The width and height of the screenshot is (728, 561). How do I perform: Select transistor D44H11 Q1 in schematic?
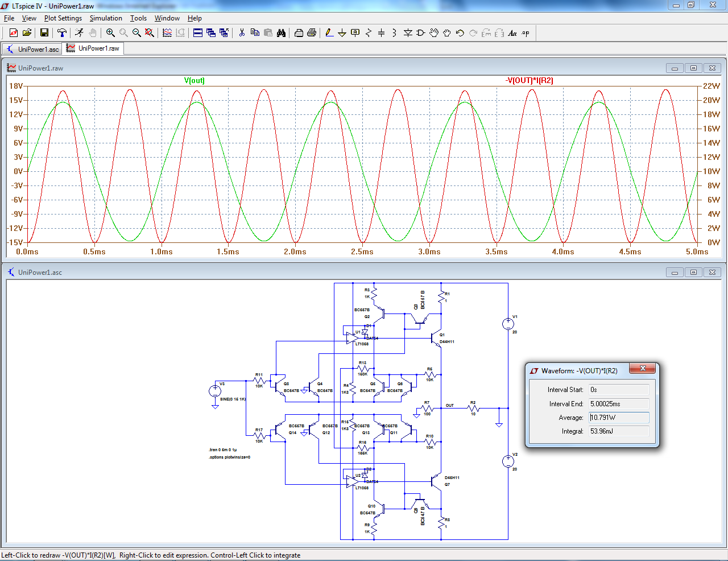pyautogui.click(x=436, y=338)
